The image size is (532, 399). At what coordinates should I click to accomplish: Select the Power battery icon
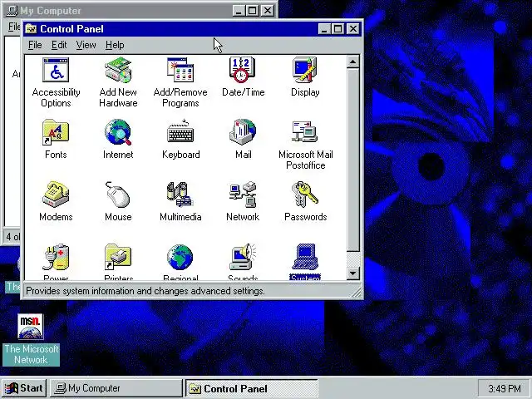(56, 257)
